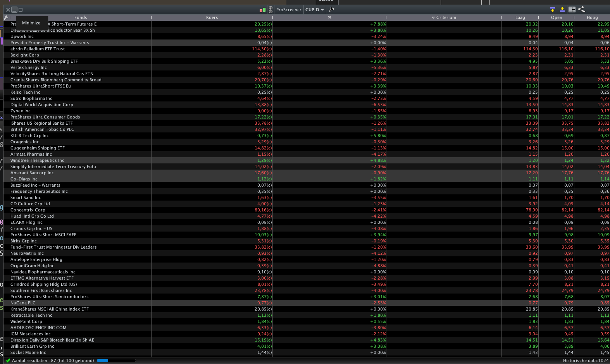The width and height of the screenshot is (610, 364).
Task: Sort by the Laag column header
Action: [x=520, y=17]
